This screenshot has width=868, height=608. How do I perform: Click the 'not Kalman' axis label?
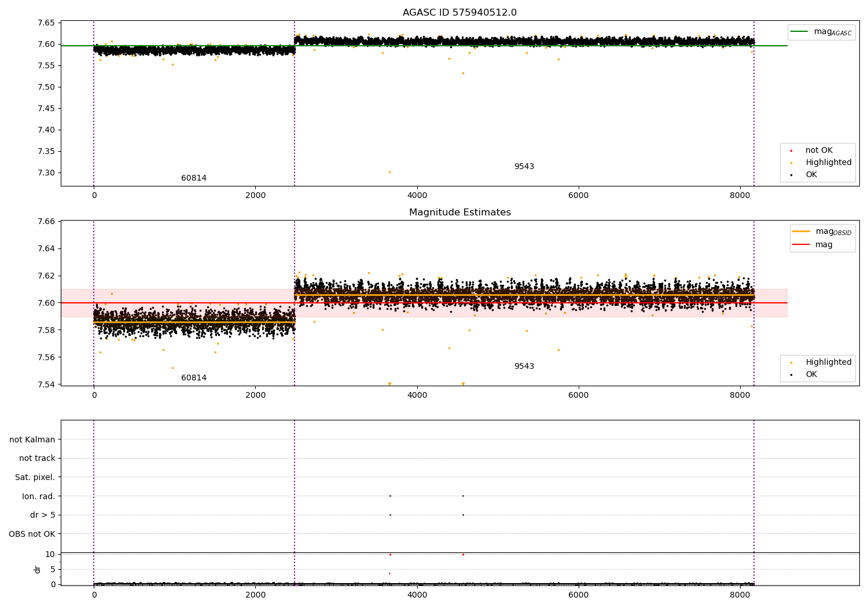pyautogui.click(x=32, y=440)
